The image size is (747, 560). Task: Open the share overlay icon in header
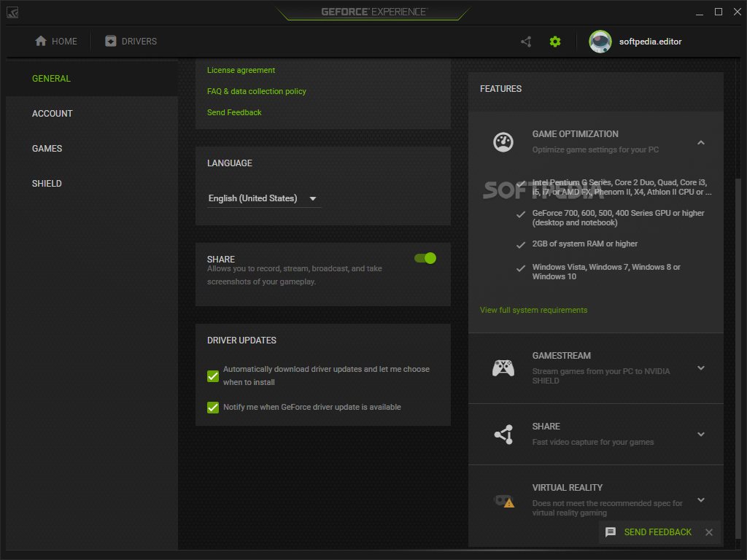[526, 42]
